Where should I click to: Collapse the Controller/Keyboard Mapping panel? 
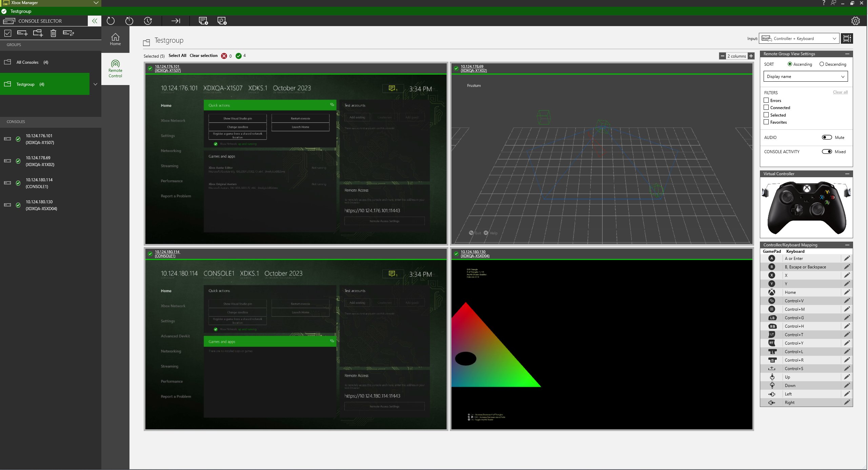[x=847, y=245]
